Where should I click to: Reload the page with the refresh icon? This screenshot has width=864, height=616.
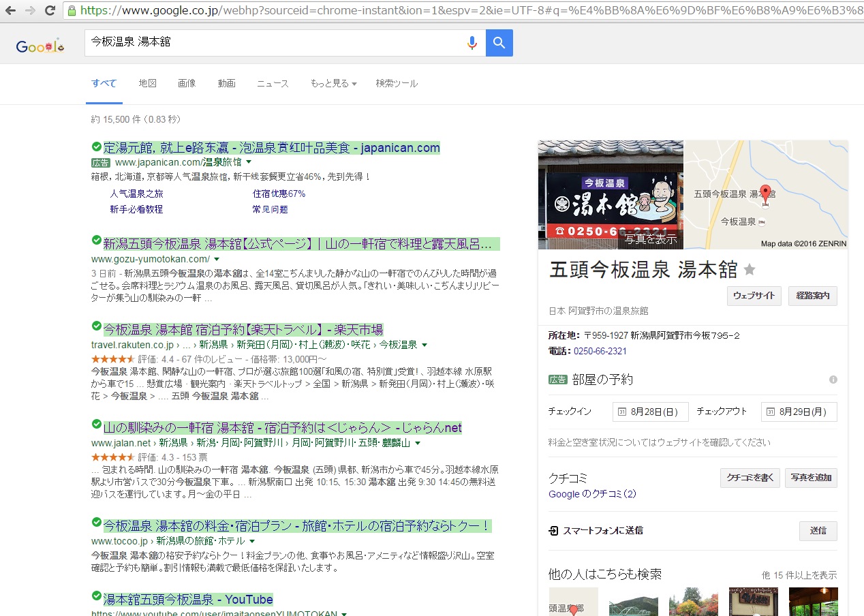(x=50, y=10)
